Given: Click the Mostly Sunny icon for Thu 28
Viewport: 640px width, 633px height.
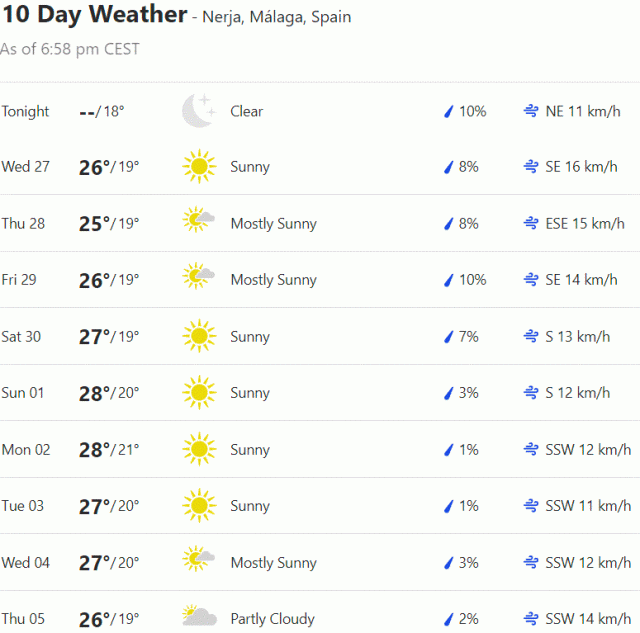Looking at the screenshot, I should 199,222.
